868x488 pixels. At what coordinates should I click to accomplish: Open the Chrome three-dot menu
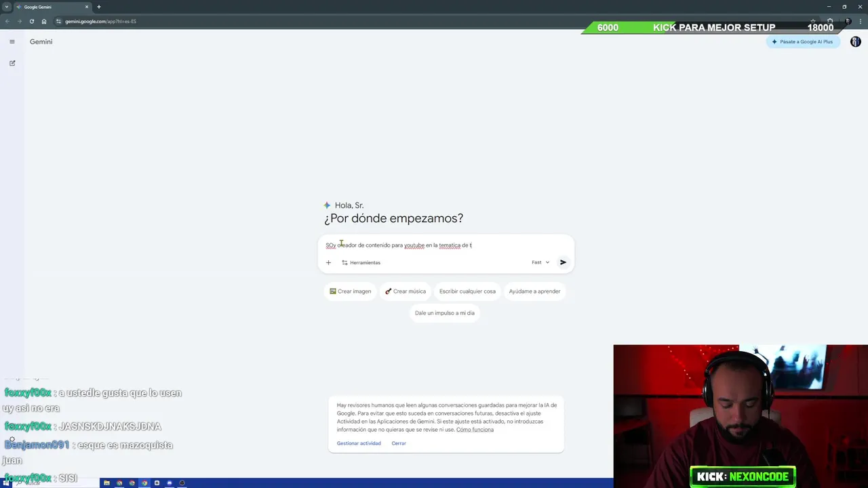click(x=861, y=21)
